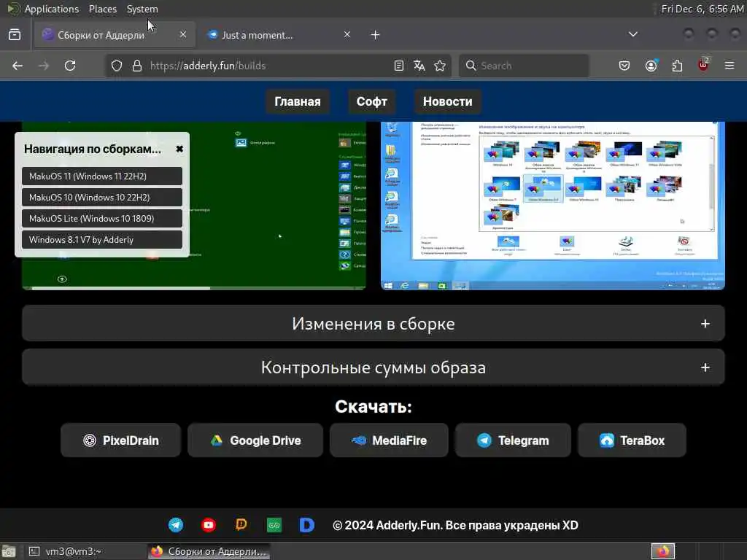
Task: Open the Windows 8.1 personalization screenshot thumbnail
Action: 553,205
